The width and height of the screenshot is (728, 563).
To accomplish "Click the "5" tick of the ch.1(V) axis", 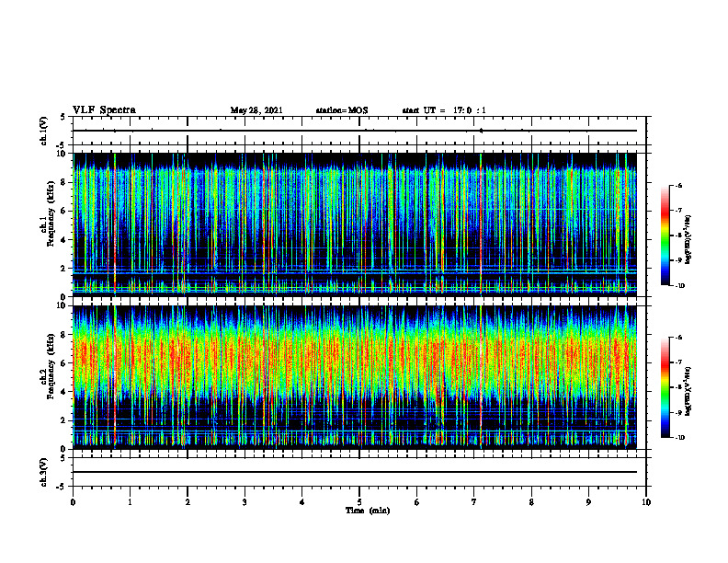I will tap(63, 118).
